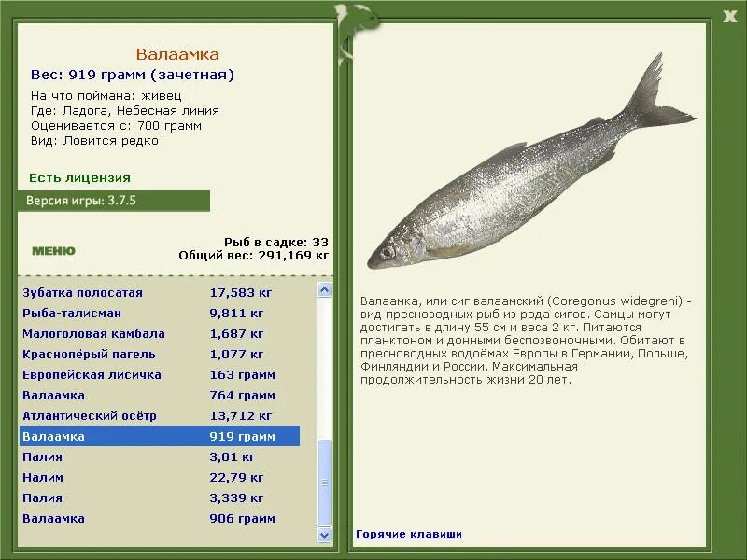Select the Атлантический осётр row

(160, 415)
